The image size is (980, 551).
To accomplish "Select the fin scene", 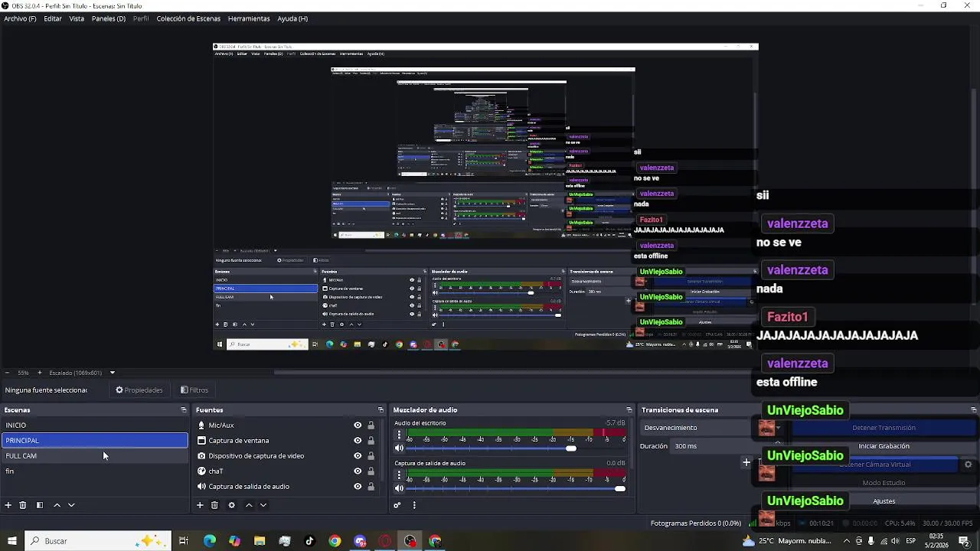I will tap(95, 471).
